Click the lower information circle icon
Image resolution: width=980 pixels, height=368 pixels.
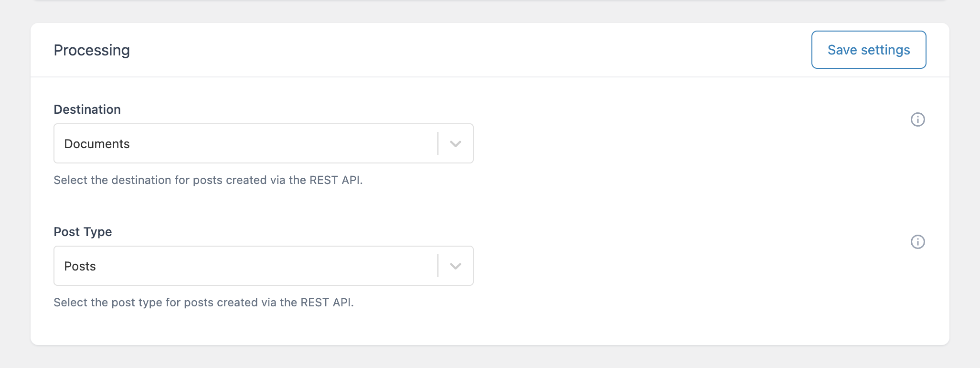918,242
